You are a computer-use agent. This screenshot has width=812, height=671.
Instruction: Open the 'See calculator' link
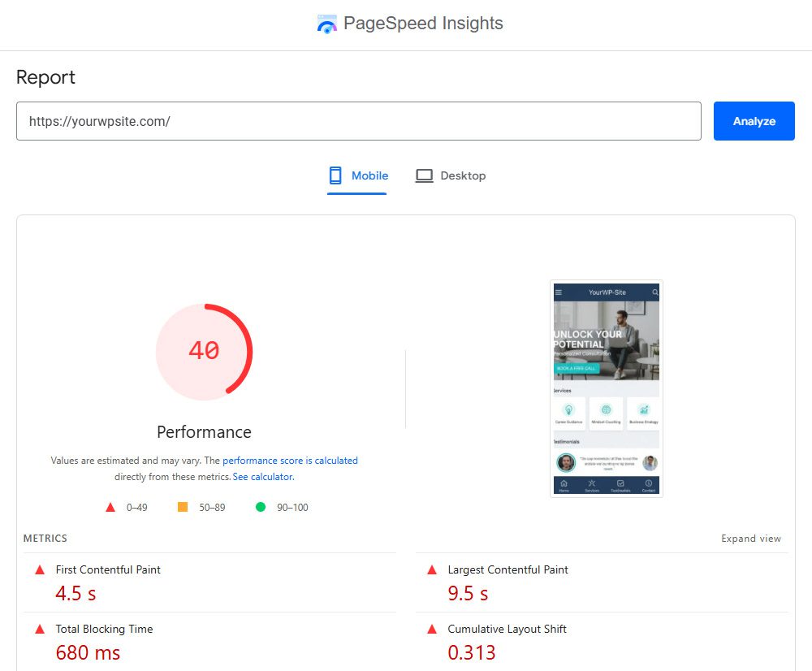point(263,477)
